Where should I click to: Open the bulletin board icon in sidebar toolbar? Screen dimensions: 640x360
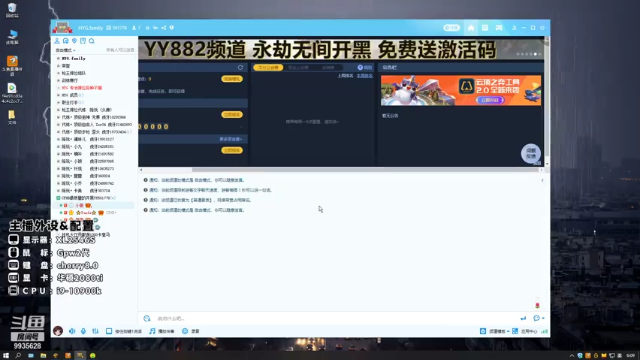coord(83,41)
